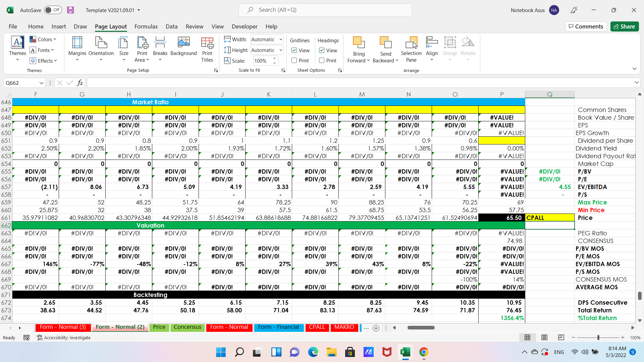Choose a sheet Background image
Screen dimensions: 644x362
[183, 46]
